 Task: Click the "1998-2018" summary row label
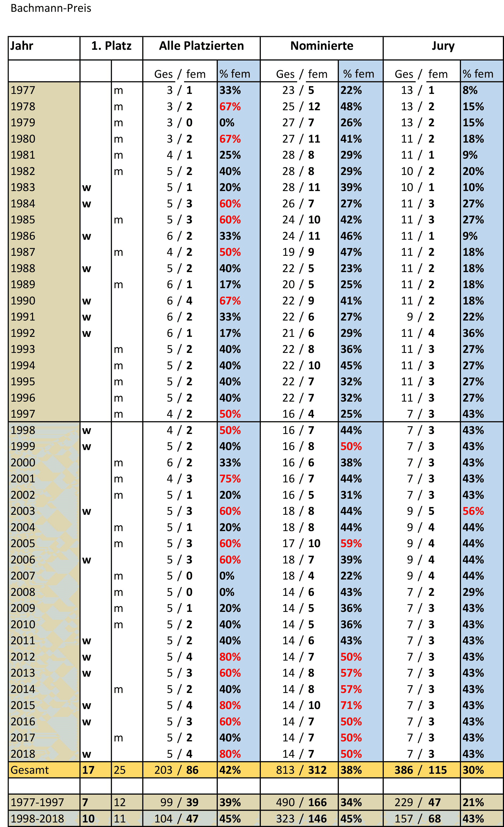37,819
